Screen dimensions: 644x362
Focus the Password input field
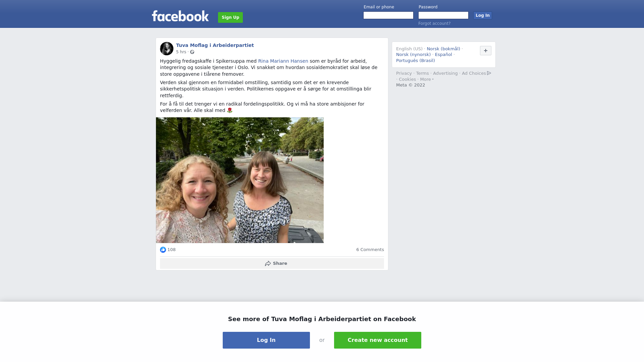point(443,15)
